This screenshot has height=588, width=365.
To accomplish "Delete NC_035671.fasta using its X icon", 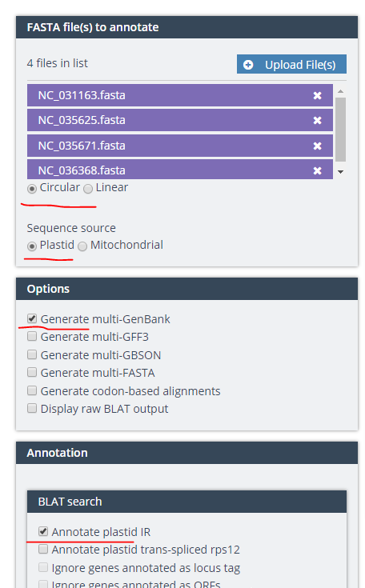I will pyautogui.click(x=317, y=146).
